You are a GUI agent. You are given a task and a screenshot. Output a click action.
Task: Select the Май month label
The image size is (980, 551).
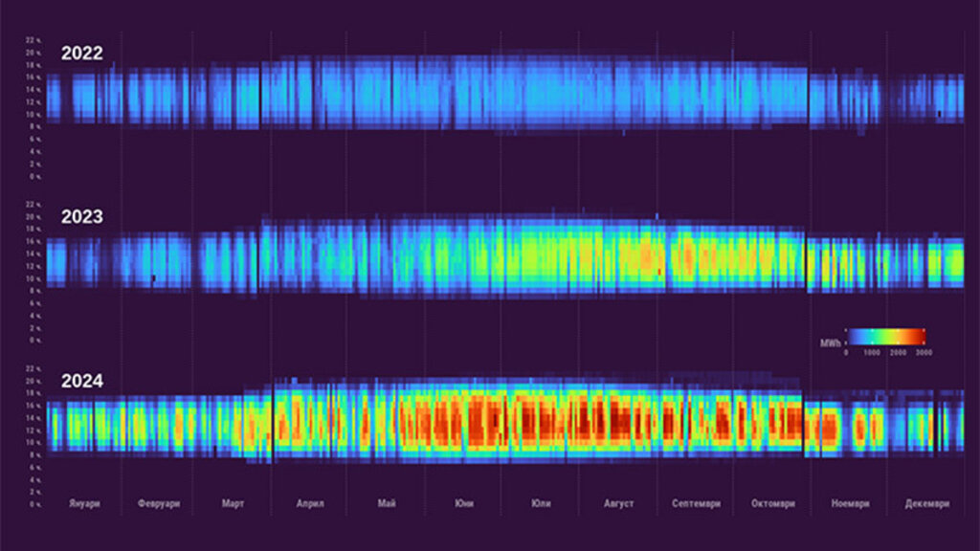pos(387,503)
